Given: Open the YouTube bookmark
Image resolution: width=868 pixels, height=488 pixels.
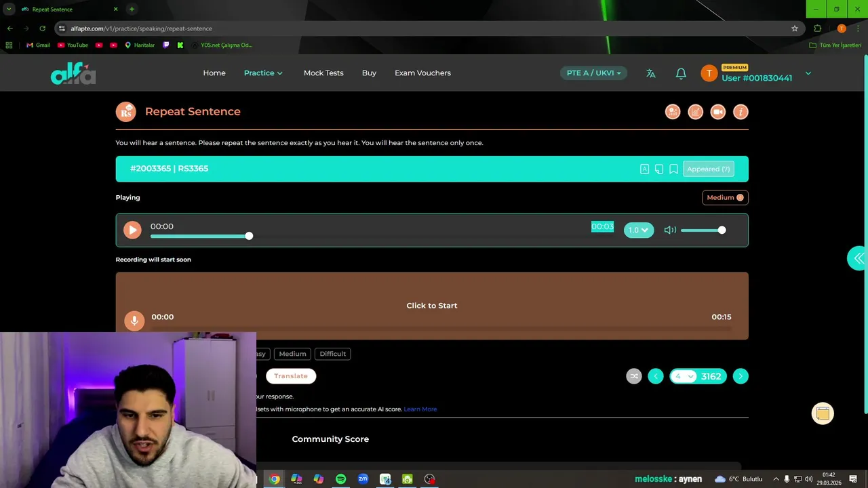Looking at the screenshot, I should click(73, 45).
